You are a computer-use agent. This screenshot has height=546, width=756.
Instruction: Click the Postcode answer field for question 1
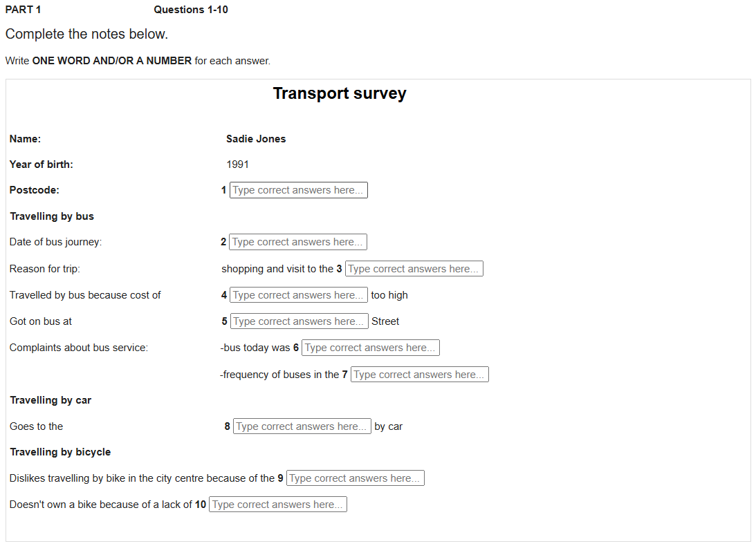pyautogui.click(x=298, y=190)
